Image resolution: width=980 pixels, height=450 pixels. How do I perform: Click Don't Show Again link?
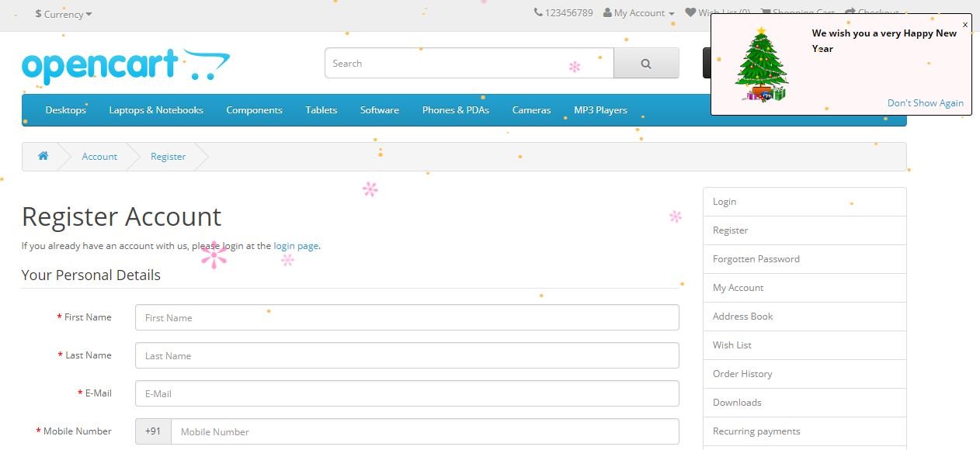pos(926,103)
